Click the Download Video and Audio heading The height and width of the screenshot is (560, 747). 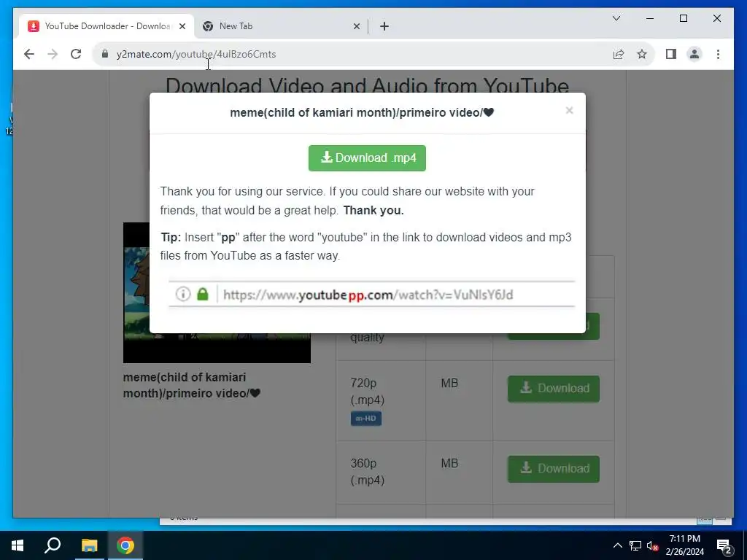(x=368, y=85)
